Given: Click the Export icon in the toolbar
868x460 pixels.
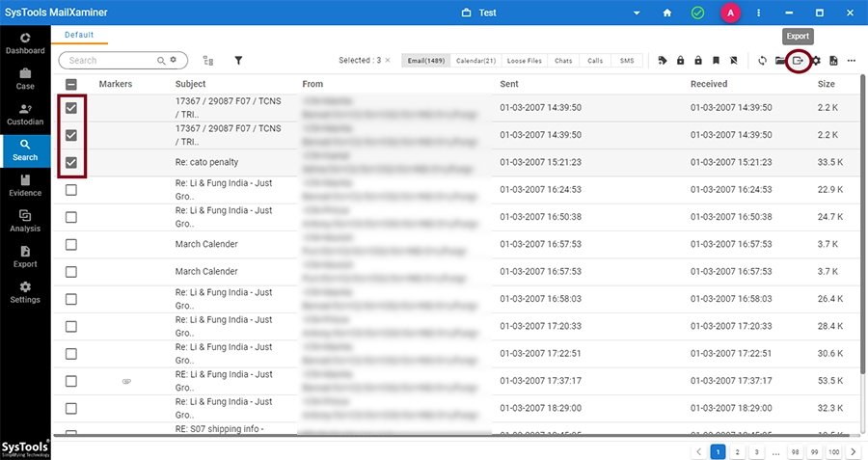Looking at the screenshot, I should (798, 61).
